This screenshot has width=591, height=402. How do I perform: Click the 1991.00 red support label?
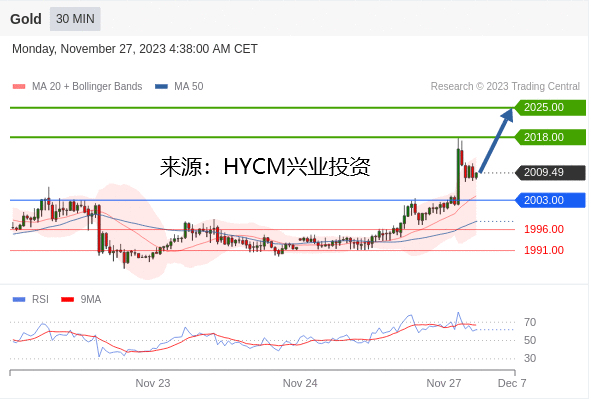(544, 250)
